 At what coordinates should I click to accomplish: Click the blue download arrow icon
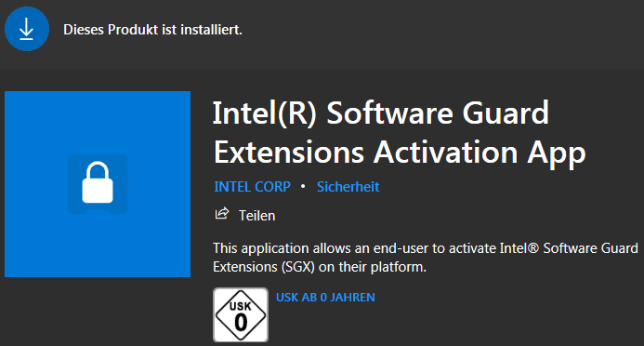(27, 29)
